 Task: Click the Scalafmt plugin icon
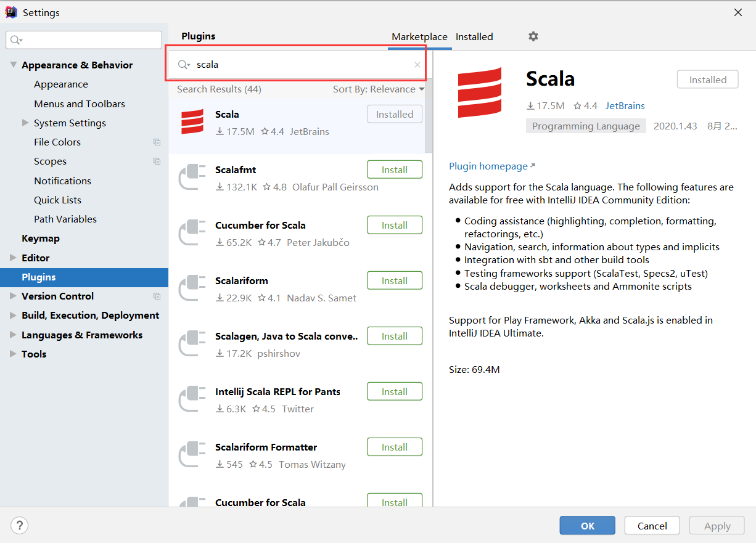pyautogui.click(x=192, y=177)
